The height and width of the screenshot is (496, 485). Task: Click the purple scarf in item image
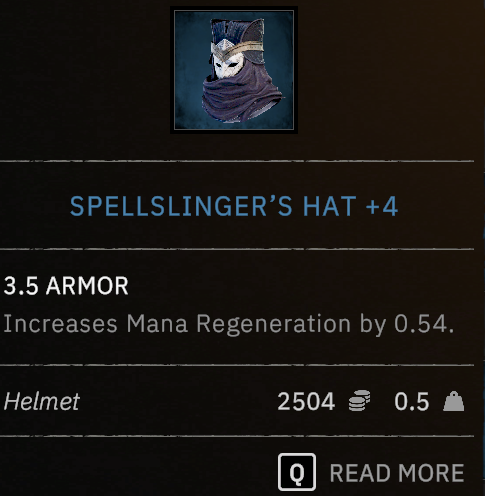(x=240, y=95)
